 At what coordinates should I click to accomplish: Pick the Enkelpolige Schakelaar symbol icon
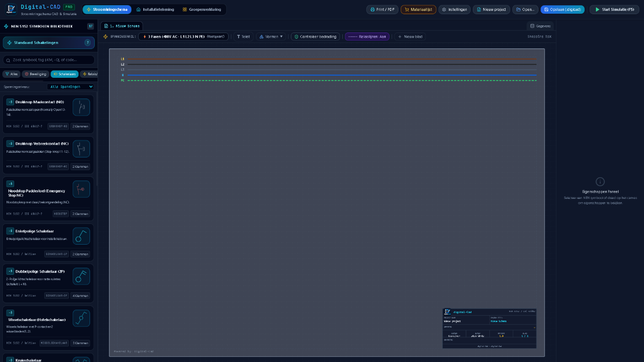click(81, 236)
